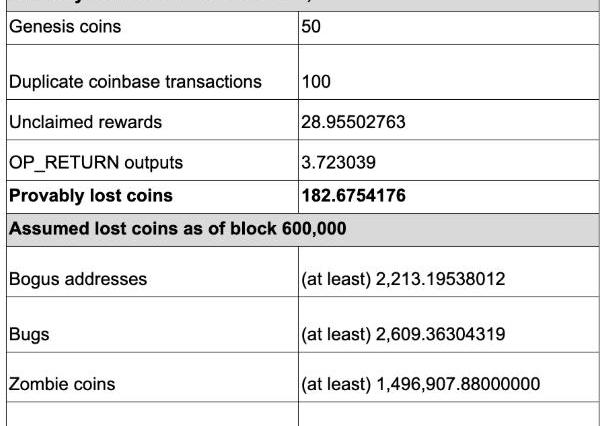Click the Bogus addresses label cell
Viewport: 605px width, 426px height.
78,279
